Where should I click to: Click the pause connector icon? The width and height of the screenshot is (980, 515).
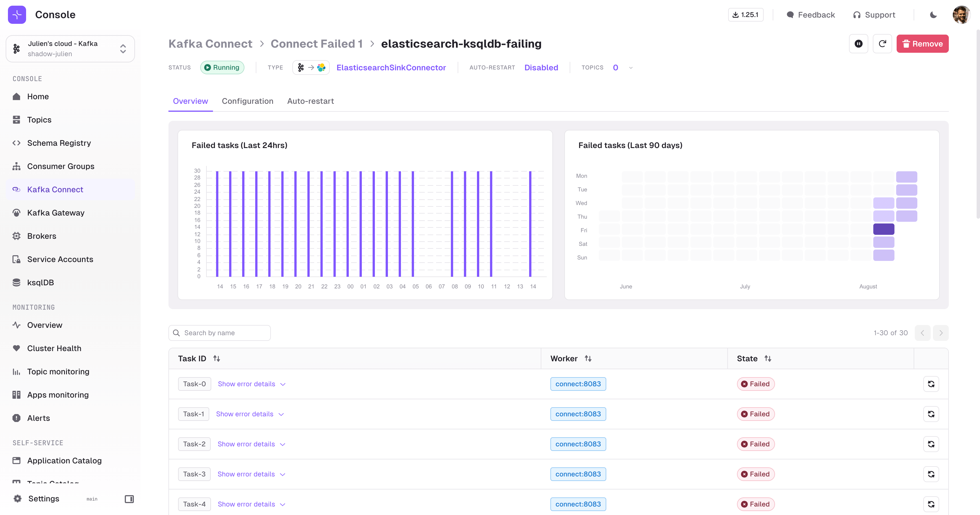coord(858,43)
